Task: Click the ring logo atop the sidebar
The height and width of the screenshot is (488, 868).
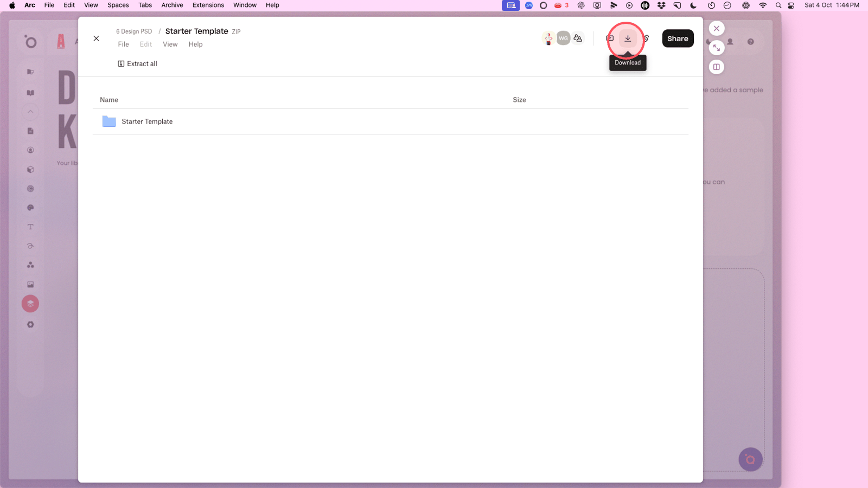Action: [31, 42]
